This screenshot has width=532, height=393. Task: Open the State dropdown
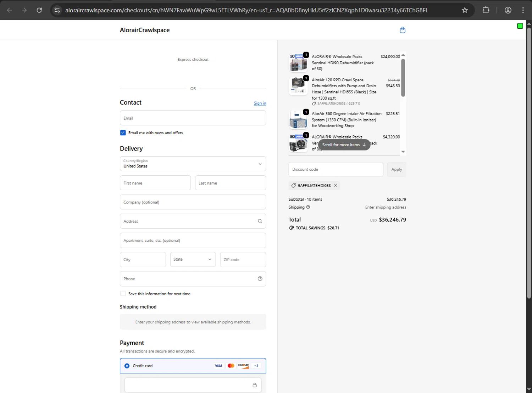click(x=193, y=260)
